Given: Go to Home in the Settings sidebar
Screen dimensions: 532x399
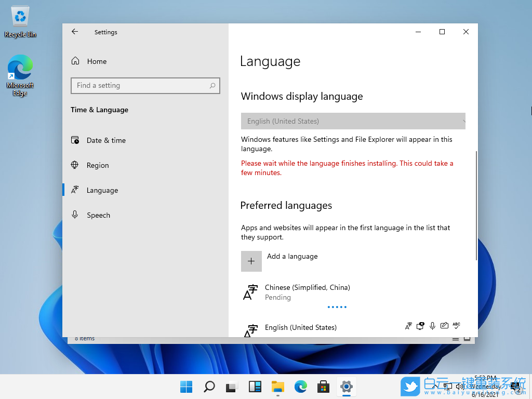Looking at the screenshot, I should pos(96,61).
